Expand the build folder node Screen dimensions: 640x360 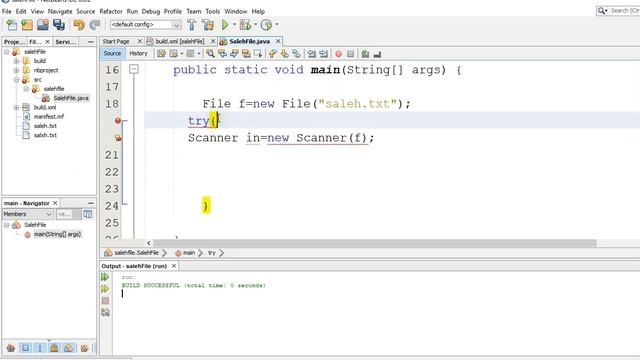(16, 61)
